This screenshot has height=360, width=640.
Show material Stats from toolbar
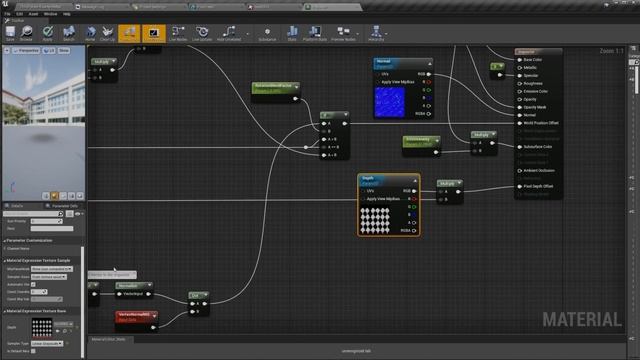(292, 33)
